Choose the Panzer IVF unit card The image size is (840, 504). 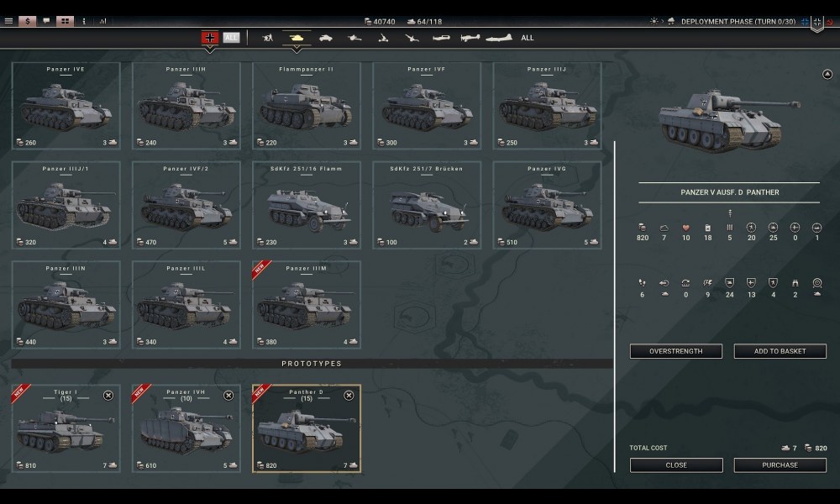pos(427,106)
